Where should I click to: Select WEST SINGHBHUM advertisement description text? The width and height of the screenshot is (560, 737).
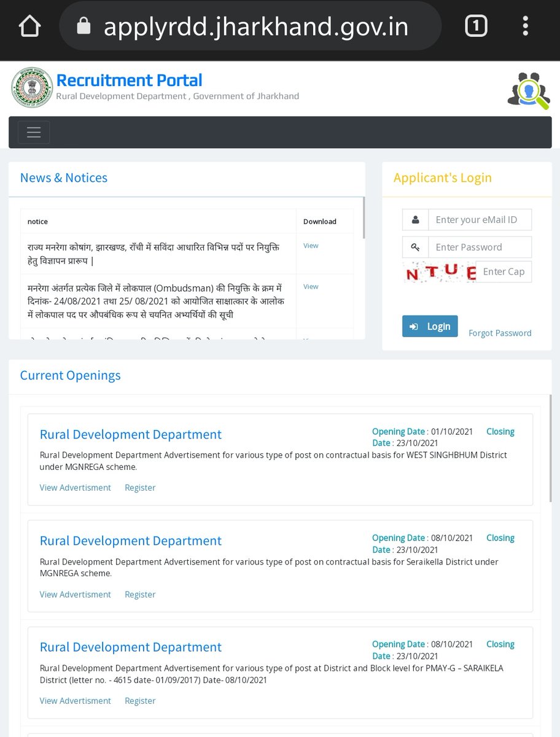[x=273, y=461]
